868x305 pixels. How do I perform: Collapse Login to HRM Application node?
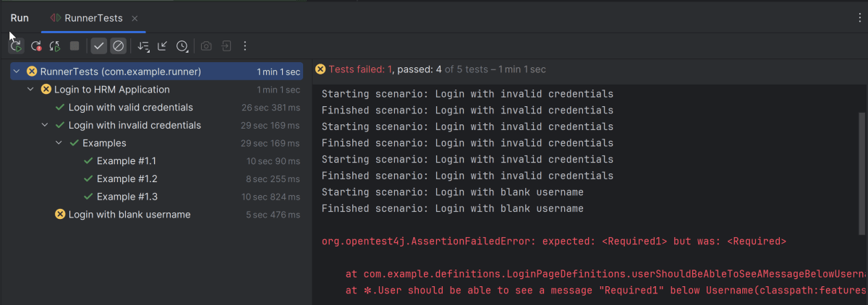tap(30, 90)
